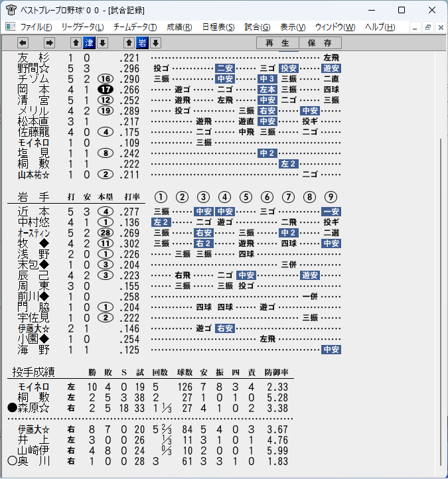The height and width of the screenshot is (479, 448).
Task: Select the 津 team button in toolbar
Action: tap(89, 42)
